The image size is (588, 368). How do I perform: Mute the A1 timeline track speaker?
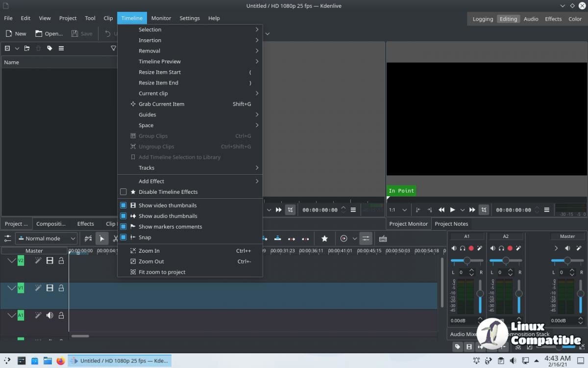49,315
